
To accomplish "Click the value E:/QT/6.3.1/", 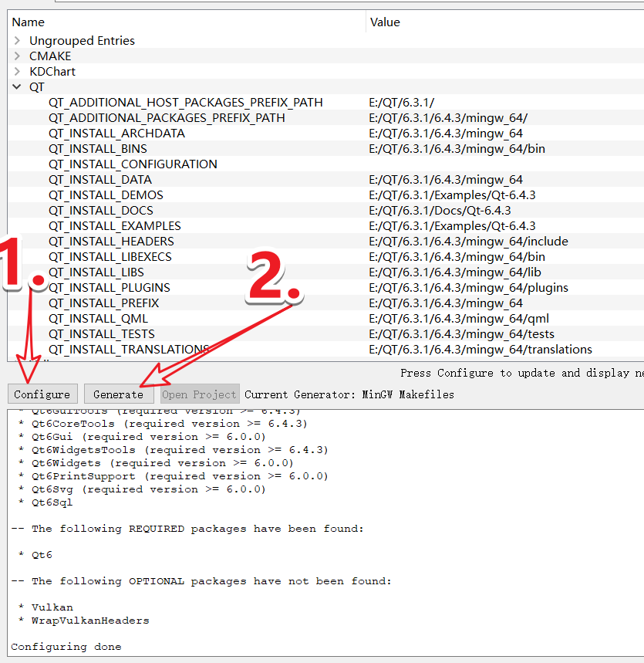I will pyautogui.click(x=402, y=103).
